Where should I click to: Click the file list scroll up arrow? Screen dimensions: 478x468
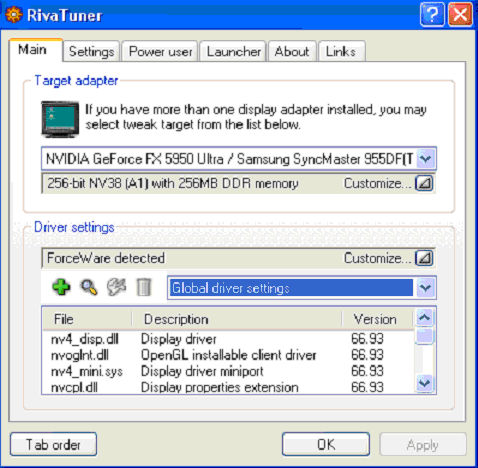point(425,317)
